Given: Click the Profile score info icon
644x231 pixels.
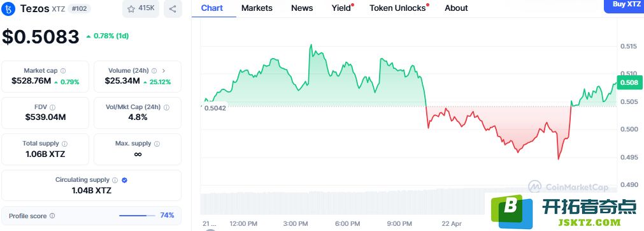Looking at the screenshot, I should point(52,216).
